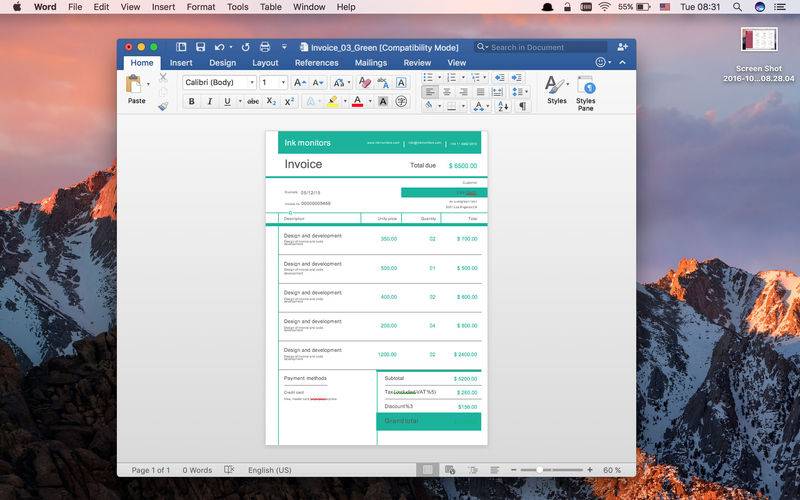Open the Styles gallery button

[x=557, y=90]
